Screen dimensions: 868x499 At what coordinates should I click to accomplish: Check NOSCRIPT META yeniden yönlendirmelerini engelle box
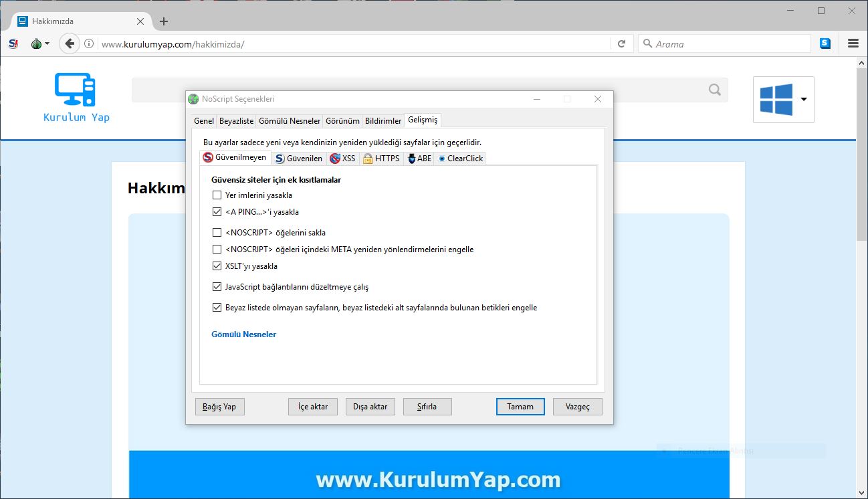[217, 249]
